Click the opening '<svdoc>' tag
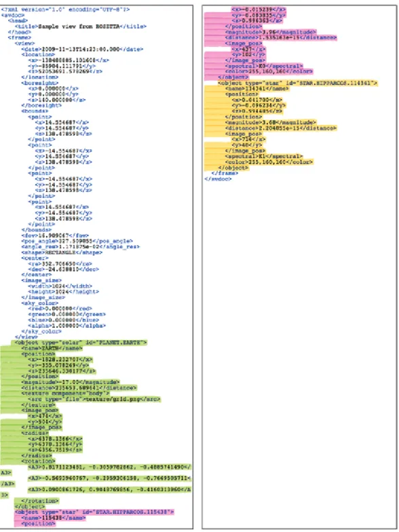This screenshot has width=399, height=532. pos(12,15)
